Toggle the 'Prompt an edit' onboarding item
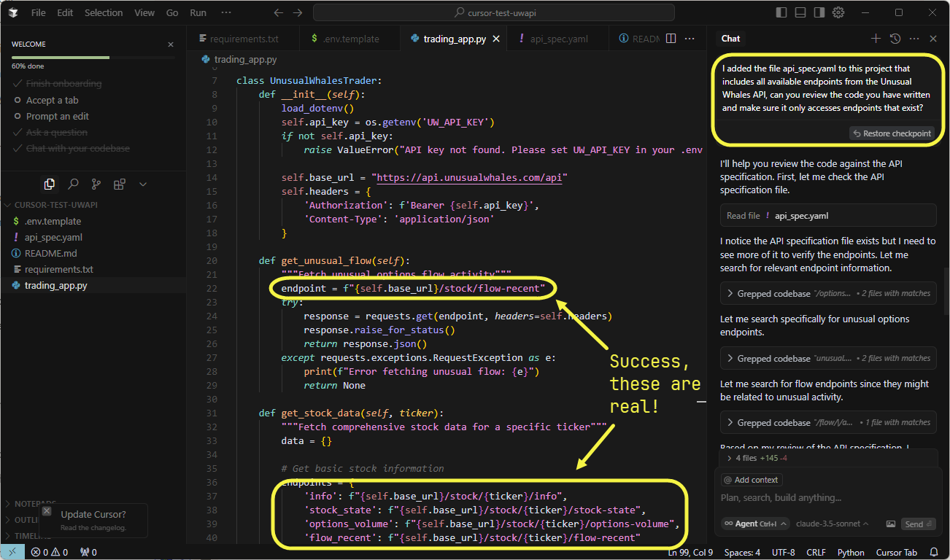The width and height of the screenshot is (950, 560). coord(57,116)
